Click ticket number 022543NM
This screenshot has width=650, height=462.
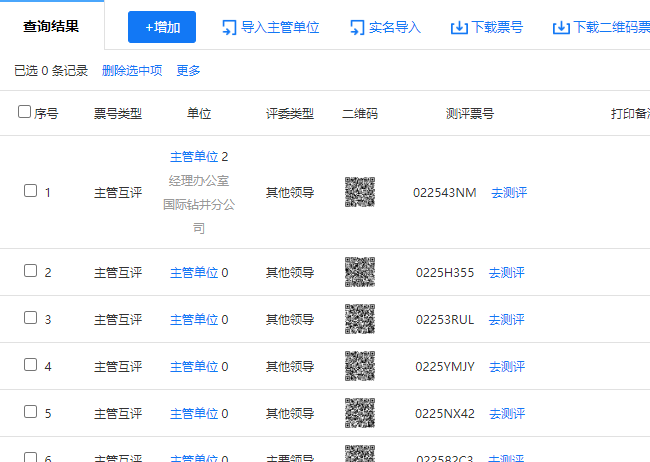coord(445,192)
